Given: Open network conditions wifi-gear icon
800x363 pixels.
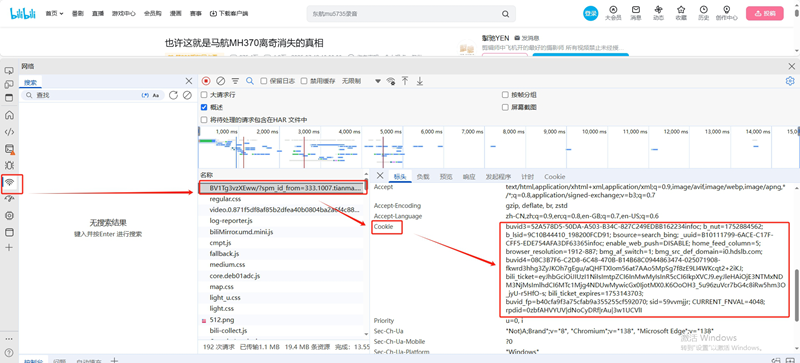Looking at the screenshot, I should (391, 81).
